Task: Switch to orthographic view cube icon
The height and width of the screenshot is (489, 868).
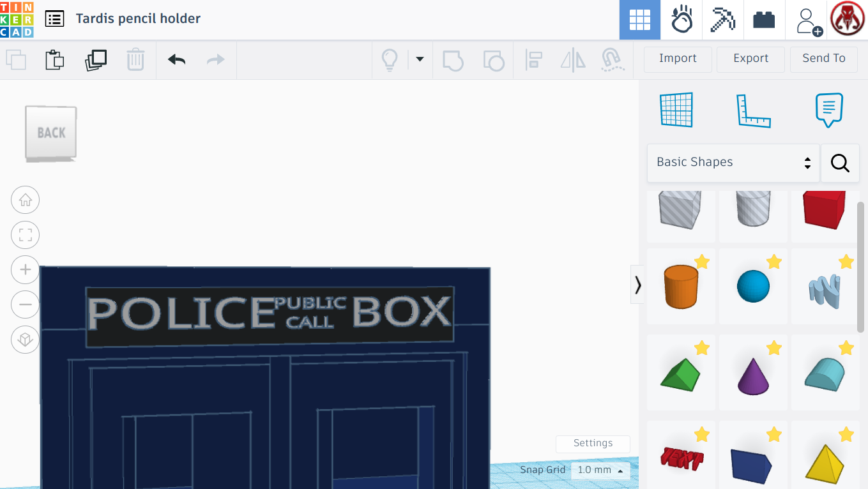Action: 26,340
